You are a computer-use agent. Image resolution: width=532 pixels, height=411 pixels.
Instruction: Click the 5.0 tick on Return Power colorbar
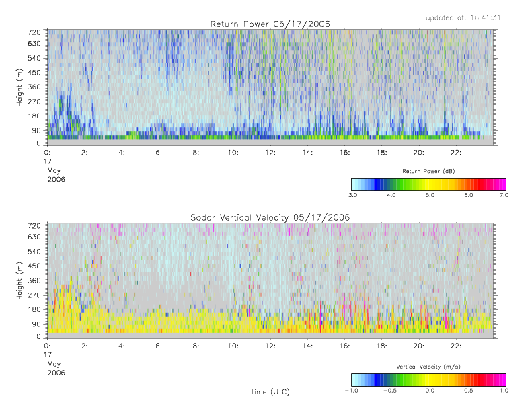(x=430, y=195)
